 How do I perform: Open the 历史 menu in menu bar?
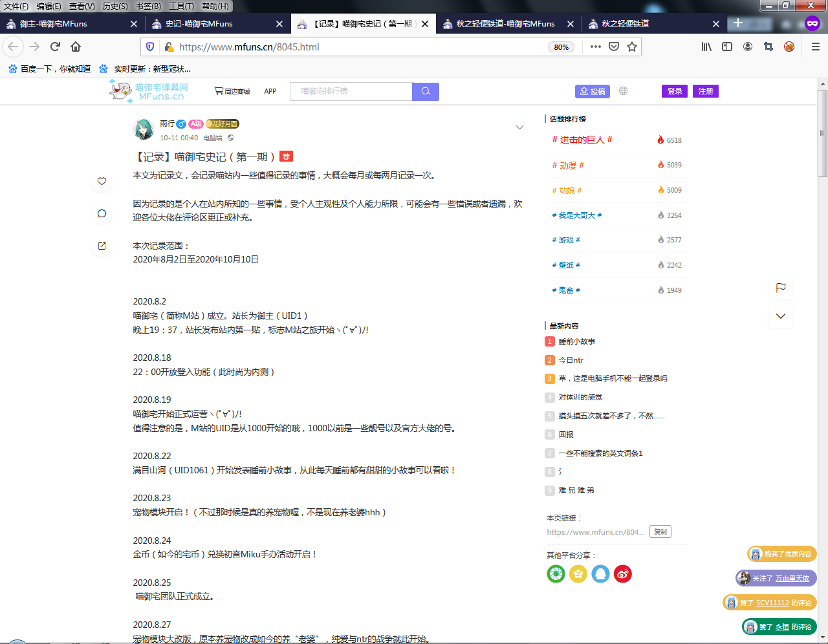pos(115,6)
